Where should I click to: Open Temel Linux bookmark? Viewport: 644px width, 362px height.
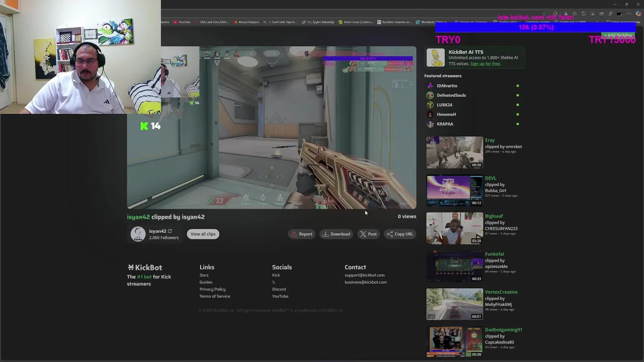pos(356,22)
